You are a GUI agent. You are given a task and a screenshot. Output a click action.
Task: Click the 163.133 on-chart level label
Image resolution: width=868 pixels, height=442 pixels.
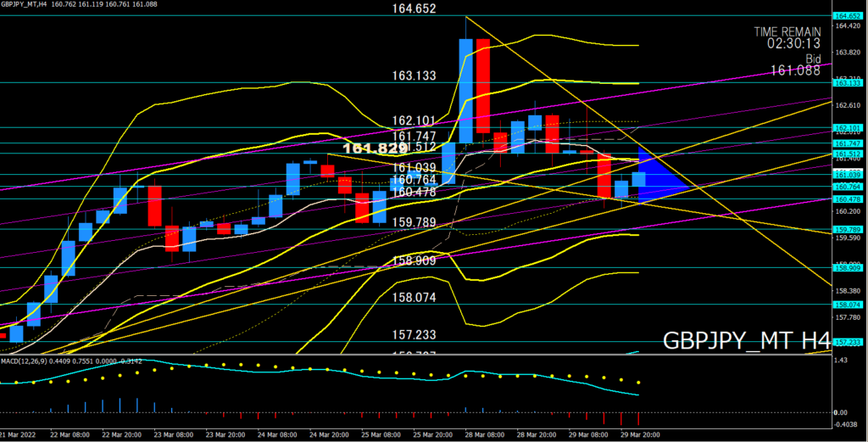click(x=414, y=76)
